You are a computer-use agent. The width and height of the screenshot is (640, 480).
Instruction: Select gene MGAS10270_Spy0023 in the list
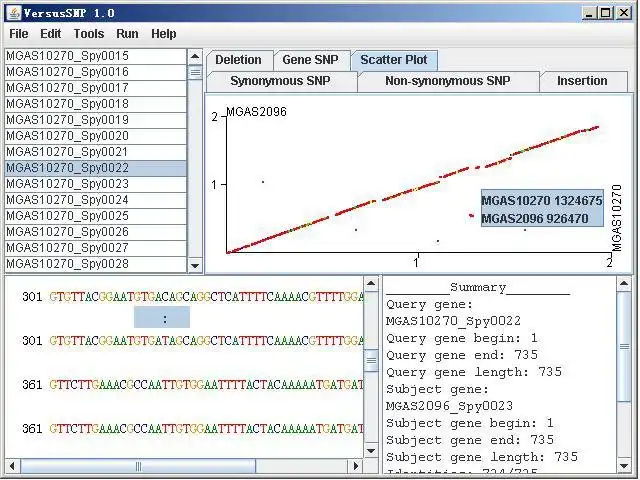point(96,184)
